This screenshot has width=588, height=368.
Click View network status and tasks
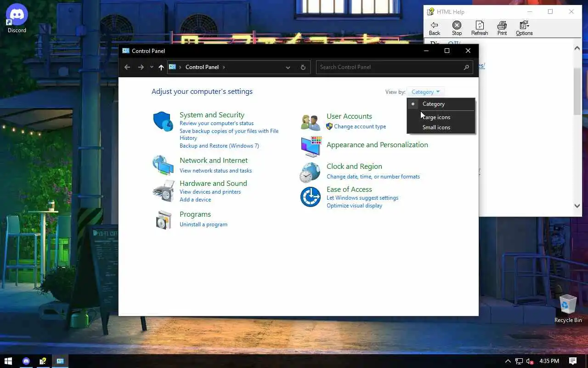tap(215, 171)
